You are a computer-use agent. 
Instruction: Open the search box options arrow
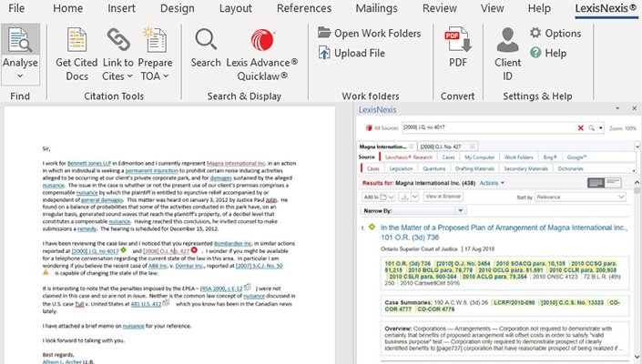601,128
